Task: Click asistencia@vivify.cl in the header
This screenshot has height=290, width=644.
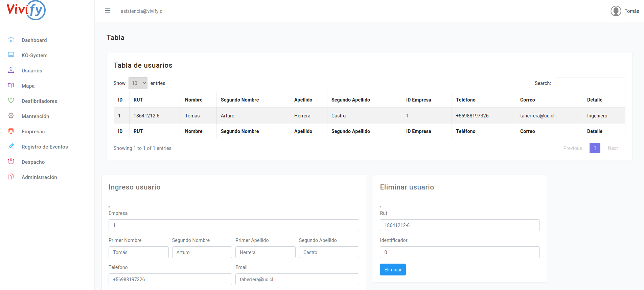Action: (x=142, y=11)
